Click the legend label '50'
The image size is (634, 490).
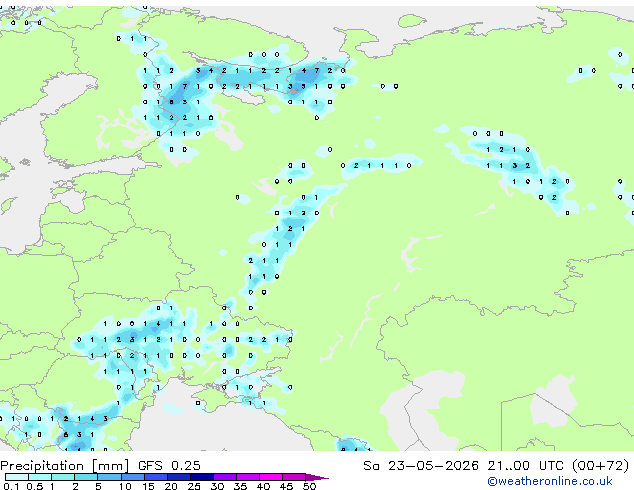(x=309, y=486)
